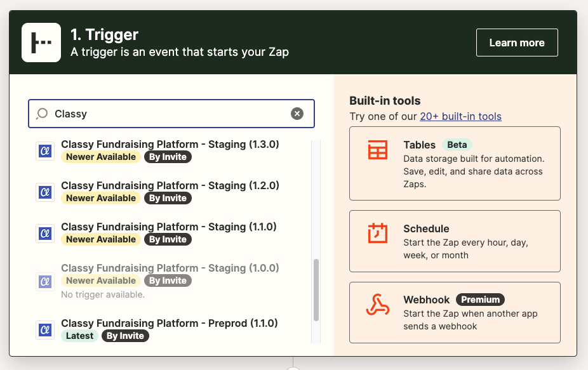This screenshot has height=370, width=588.
Task: Click the search magnifier icon
Action: (x=42, y=114)
